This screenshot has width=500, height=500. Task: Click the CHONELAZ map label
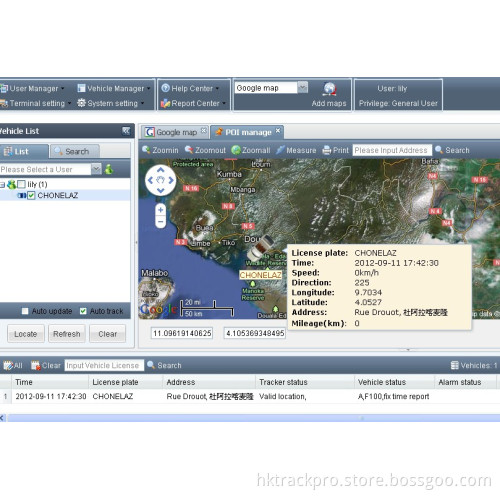tap(260, 275)
